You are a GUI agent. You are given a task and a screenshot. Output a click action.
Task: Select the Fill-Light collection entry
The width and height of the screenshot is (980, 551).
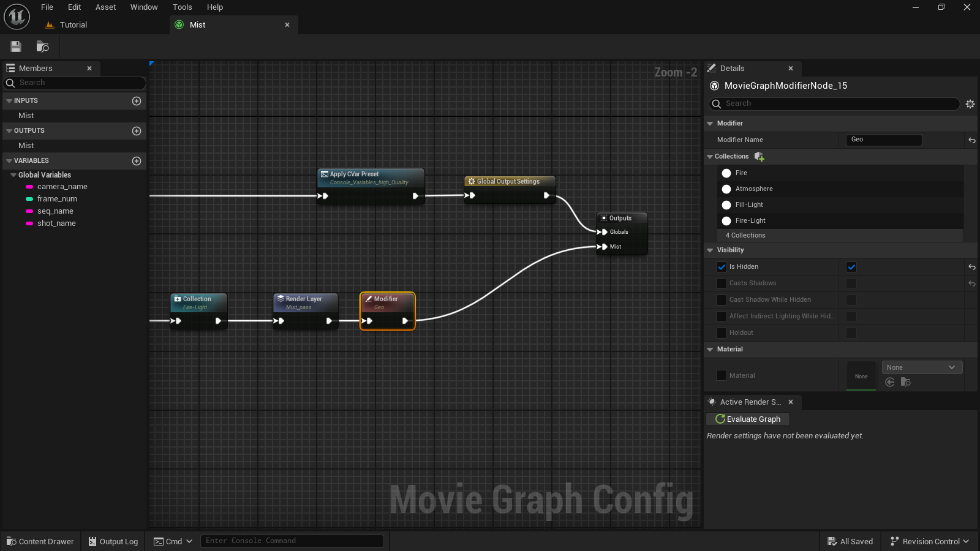click(840, 205)
